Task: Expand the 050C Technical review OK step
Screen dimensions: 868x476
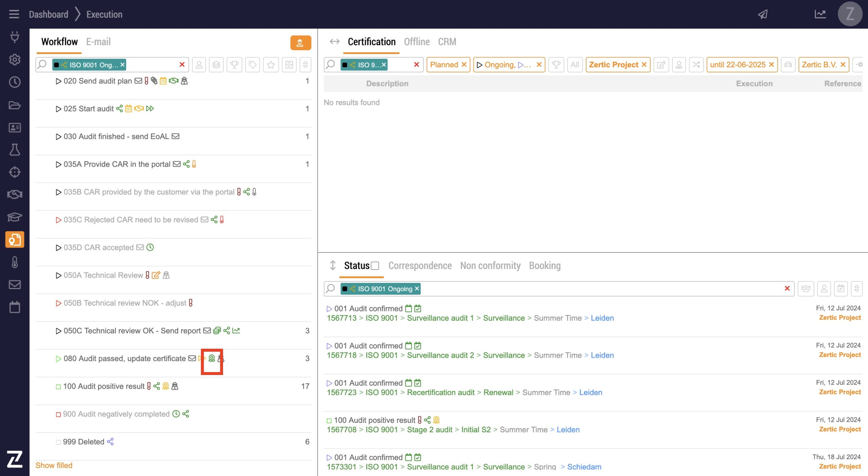Action: pos(58,331)
